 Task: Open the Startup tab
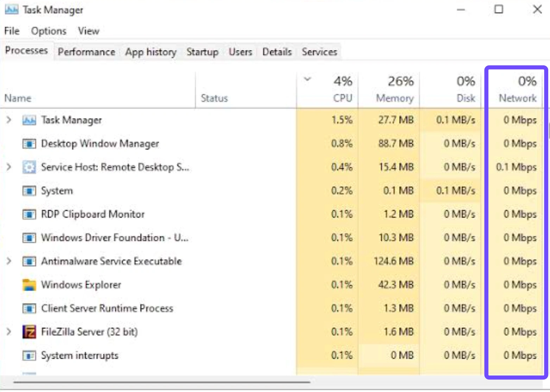pos(202,52)
